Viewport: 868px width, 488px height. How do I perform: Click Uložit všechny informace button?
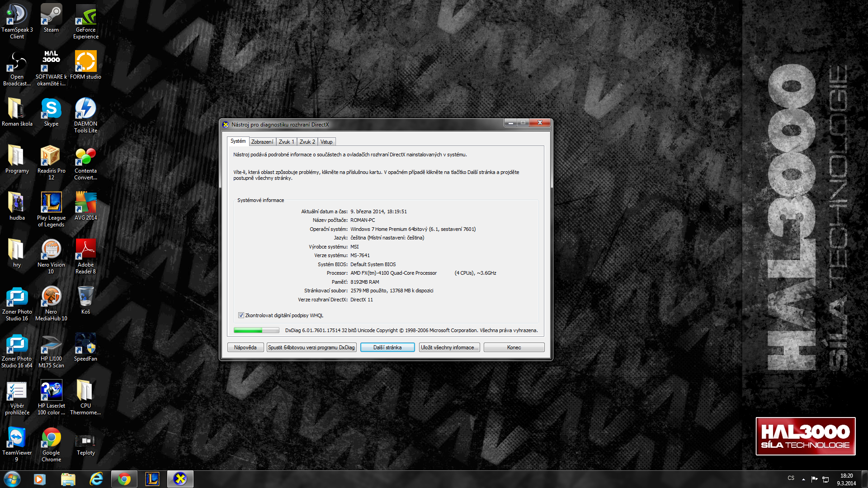pos(449,347)
